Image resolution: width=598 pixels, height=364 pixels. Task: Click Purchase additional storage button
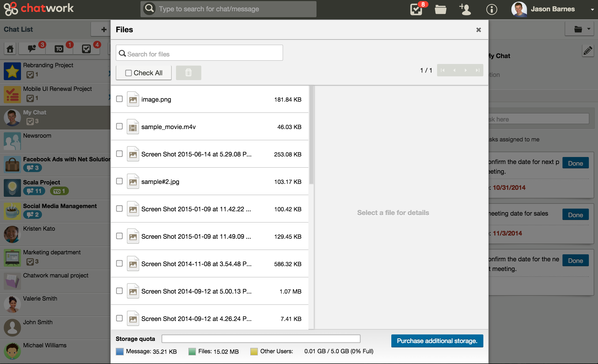click(437, 341)
